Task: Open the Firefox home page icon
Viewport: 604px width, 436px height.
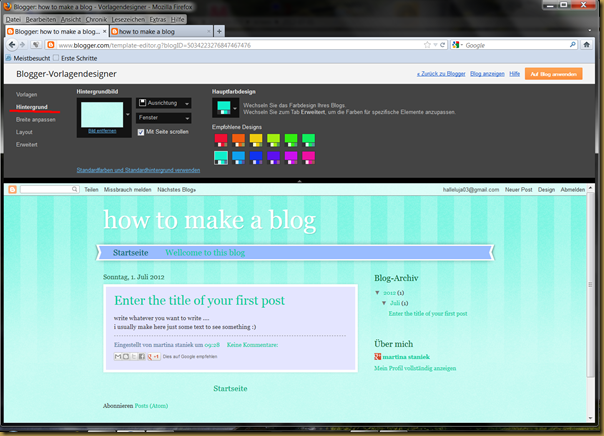Action: click(586, 45)
